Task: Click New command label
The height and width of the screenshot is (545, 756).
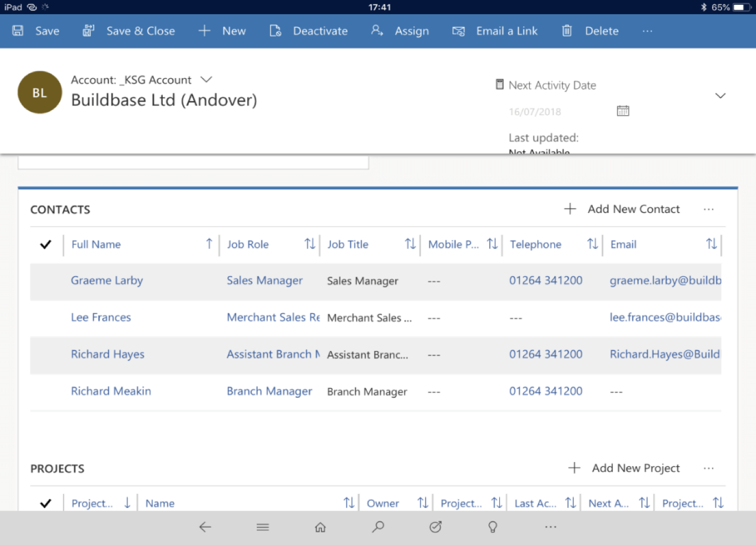Action: pyautogui.click(x=234, y=31)
